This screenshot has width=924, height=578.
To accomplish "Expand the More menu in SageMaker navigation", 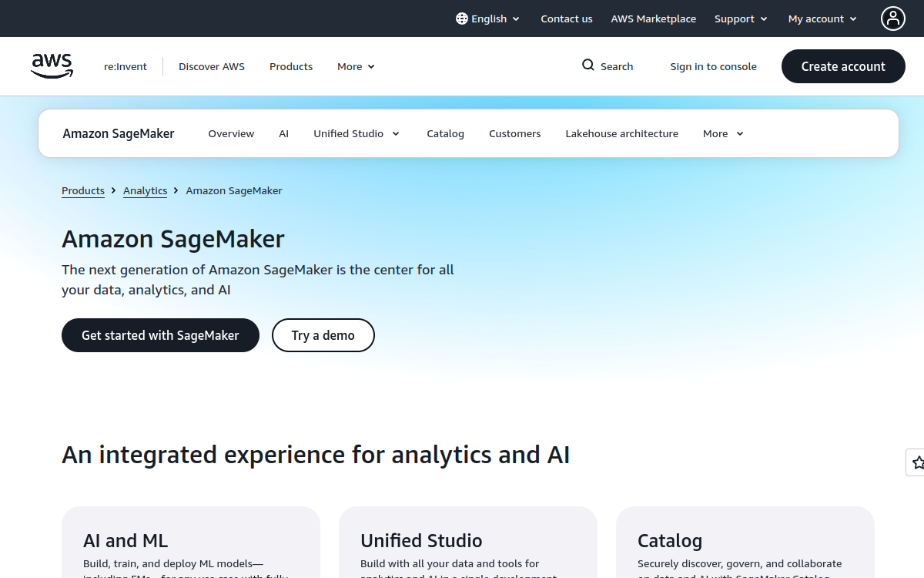I will pos(723,133).
